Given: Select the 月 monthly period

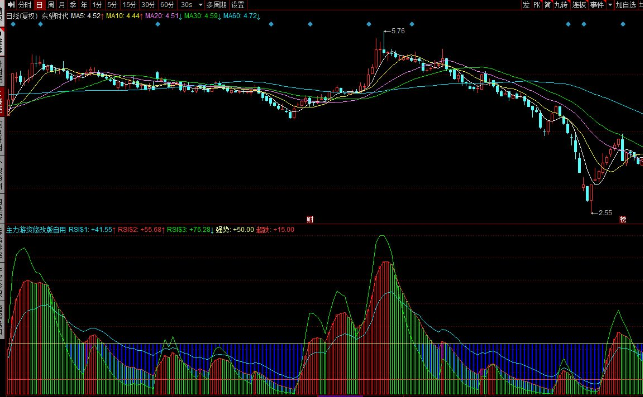Looking at the screenshot, I should 62,5.
